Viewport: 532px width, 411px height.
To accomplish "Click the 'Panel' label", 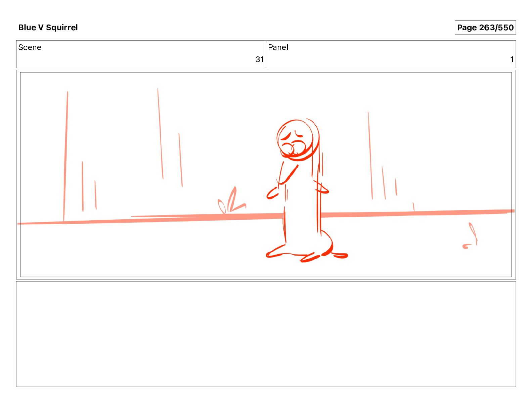I will pyautogui.click(x=278, y=47).
